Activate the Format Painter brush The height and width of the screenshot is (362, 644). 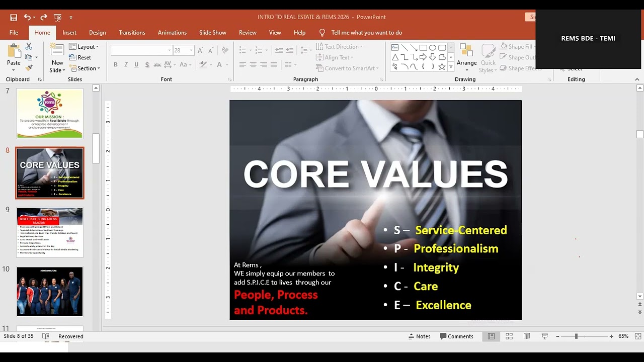[x=29, y=67]
